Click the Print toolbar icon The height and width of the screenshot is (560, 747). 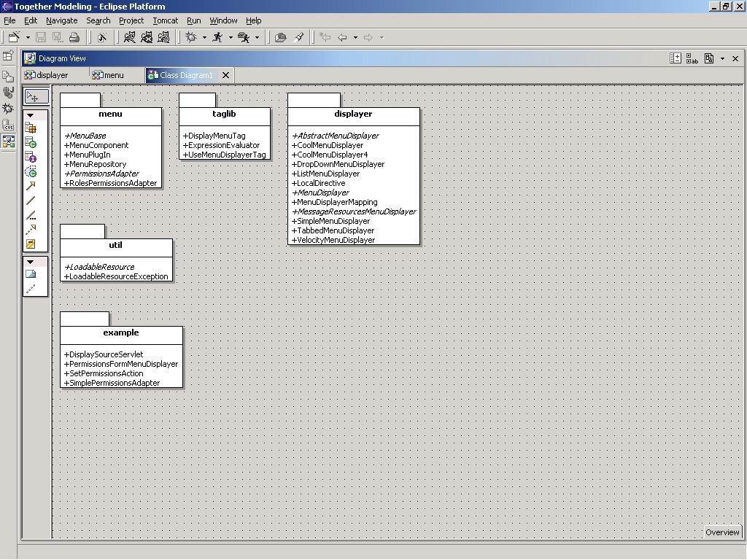[74, 37]
